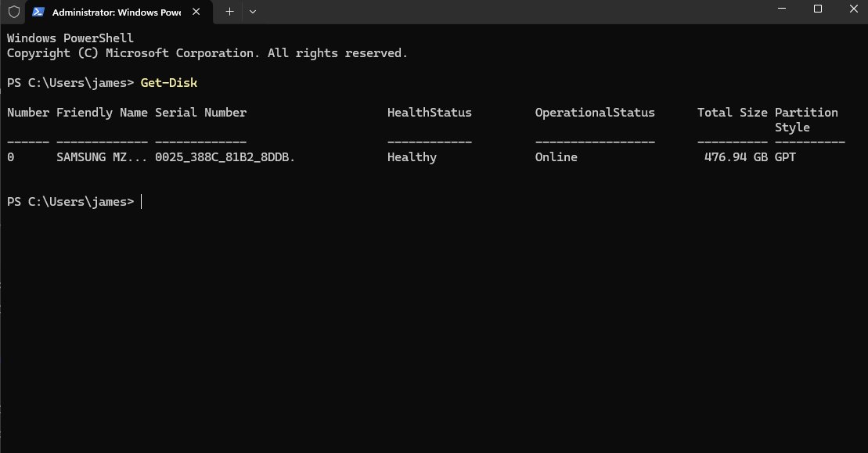868x453 pixels.
Task: Click the 'GPT' partition style value
Action: (x=785, y=157)
